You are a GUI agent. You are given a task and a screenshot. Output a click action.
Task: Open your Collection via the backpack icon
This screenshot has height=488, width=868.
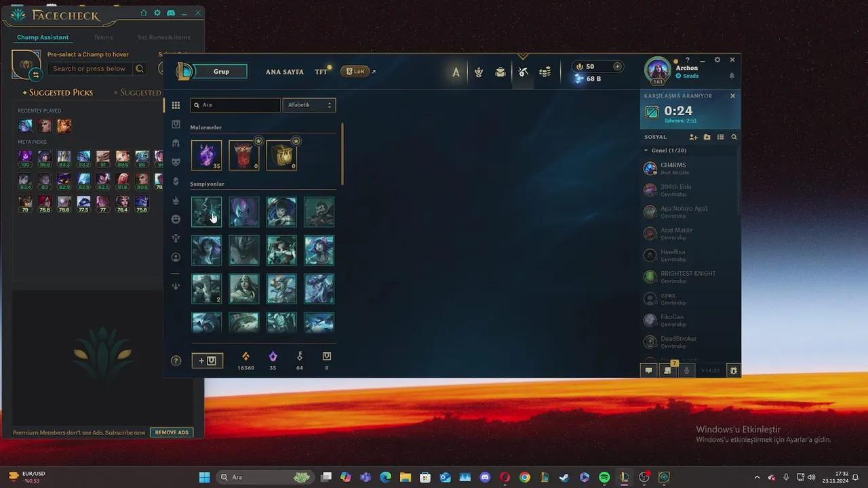click(x=500, y=71)
